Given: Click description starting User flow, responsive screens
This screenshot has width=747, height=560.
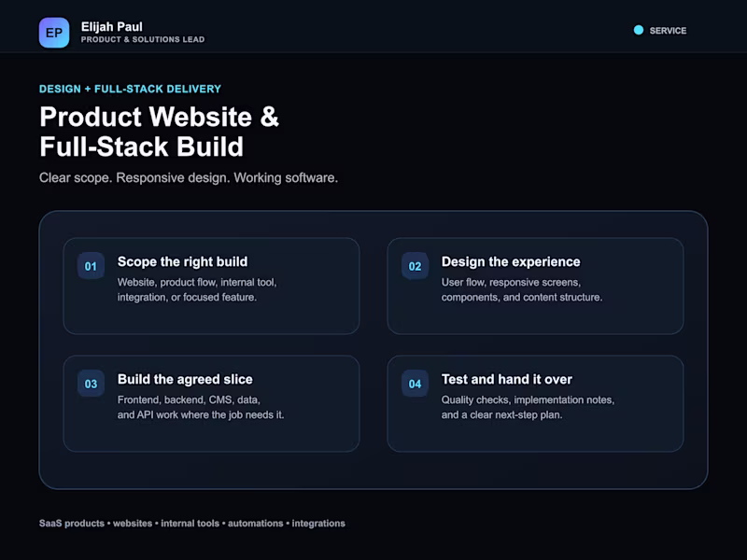Looking at the screenshot, I should 522,289.
